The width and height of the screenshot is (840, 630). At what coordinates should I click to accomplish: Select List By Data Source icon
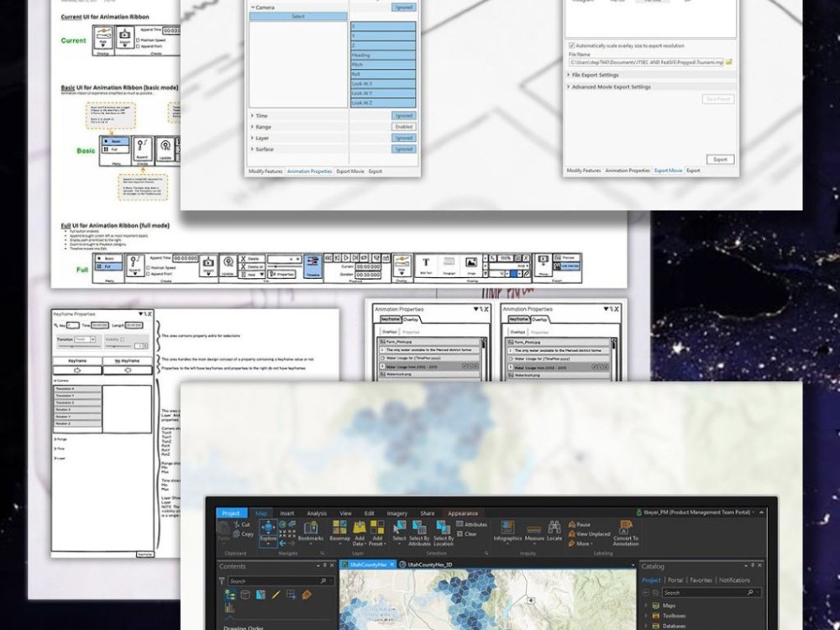pos(245,595)
